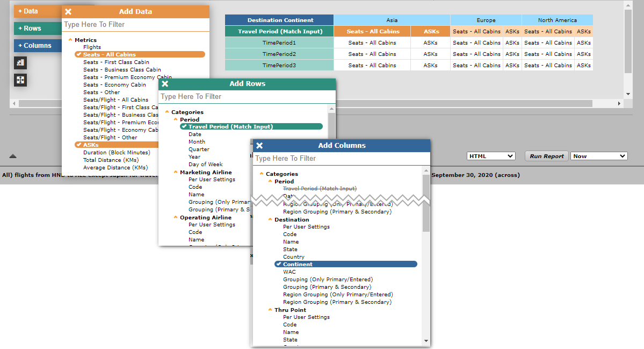Select Date under Period in Add Rows

(x=194, y=134)
